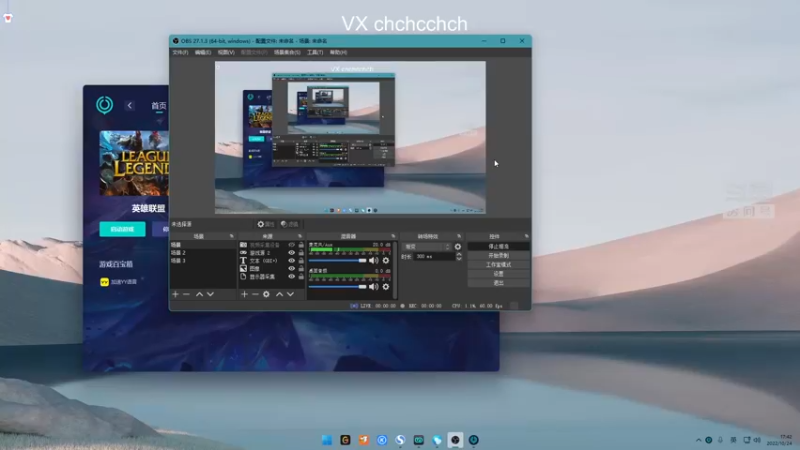Viewport: 800px width, 450px height.
Task: Lock the 显示器采集 source
Action: pos(301,277)
